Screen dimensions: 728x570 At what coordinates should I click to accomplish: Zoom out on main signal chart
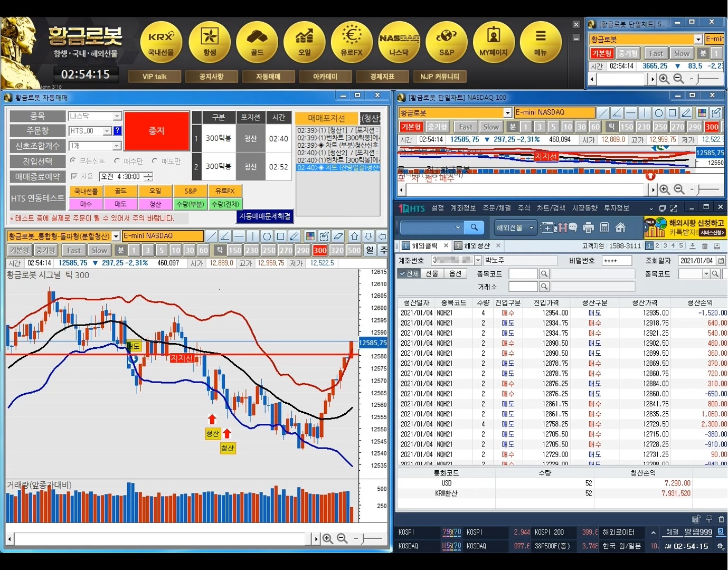tap(342, 538)
